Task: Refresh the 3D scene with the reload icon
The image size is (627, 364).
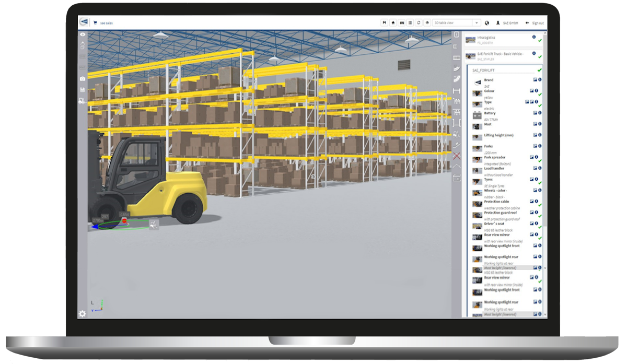Action: tap(419, 22)
